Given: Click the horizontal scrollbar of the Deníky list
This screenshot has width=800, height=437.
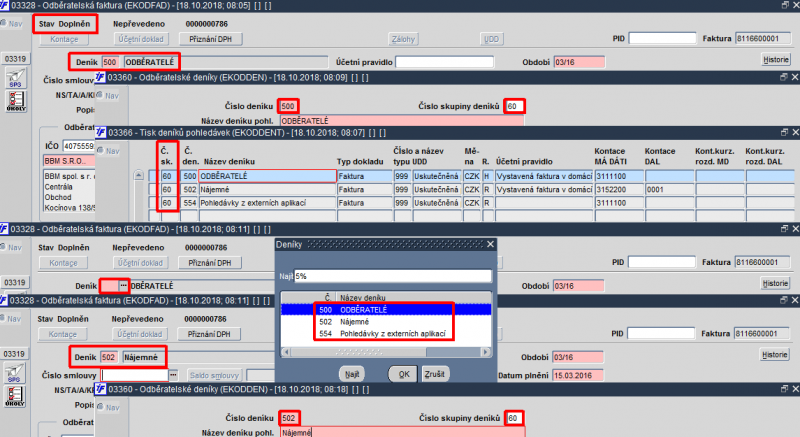Looking at the screenshot, I should pyautogui.click(x=386, y=352).
